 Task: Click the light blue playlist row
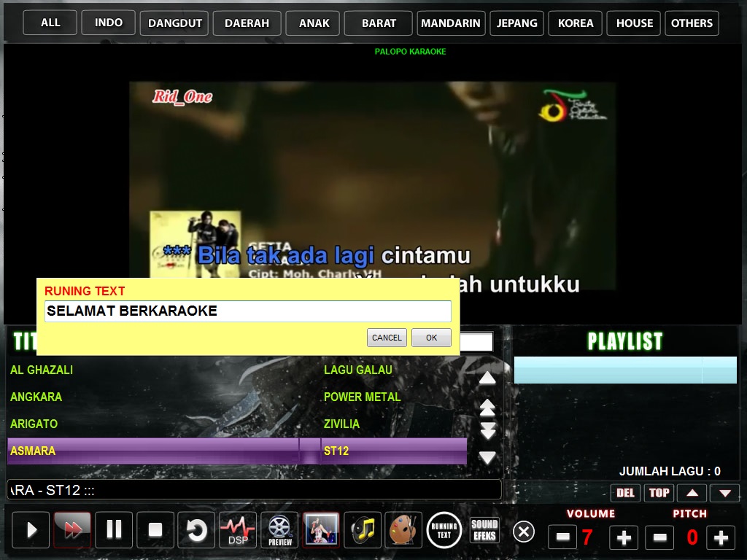point(625,370)
